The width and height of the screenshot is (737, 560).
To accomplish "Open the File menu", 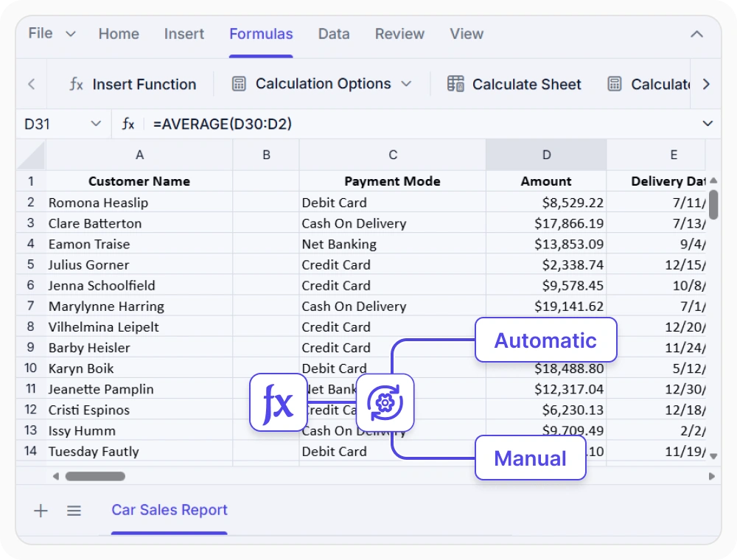I will 52,34.
